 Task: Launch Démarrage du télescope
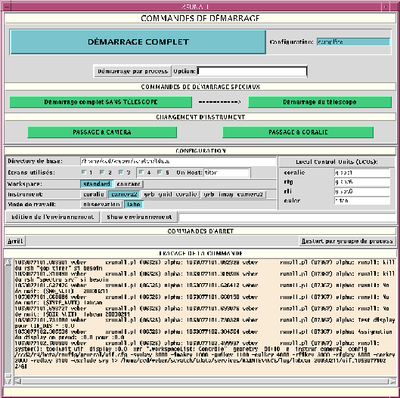coord(320,102)
